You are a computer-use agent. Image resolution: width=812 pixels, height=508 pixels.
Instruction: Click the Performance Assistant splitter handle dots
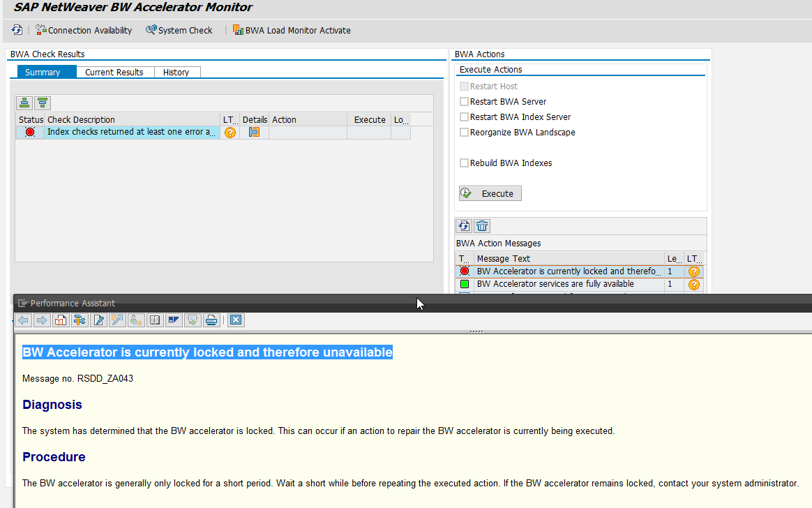click(x=476, y=331)
